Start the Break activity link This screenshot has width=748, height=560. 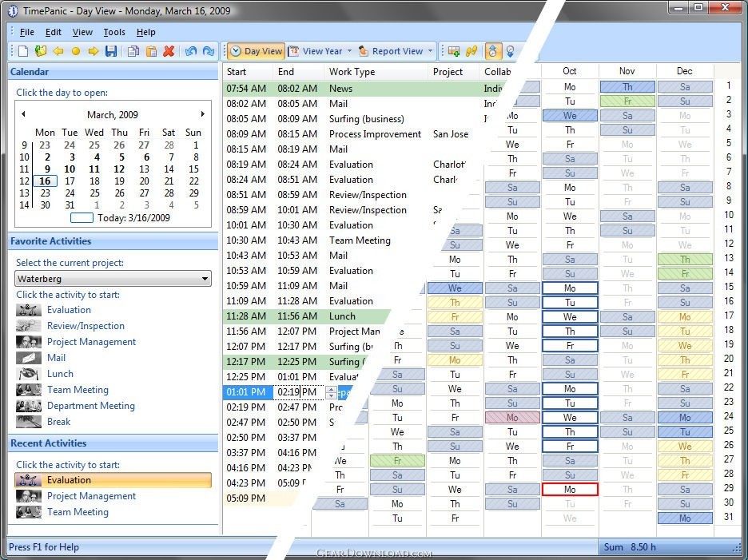pyautogui.click(x=58, y=422)
